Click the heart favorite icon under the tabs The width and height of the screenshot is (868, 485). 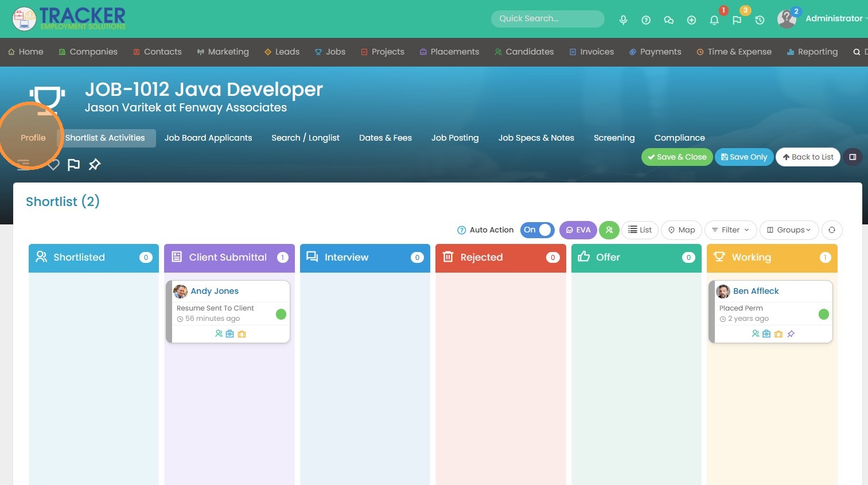(53, 165)
